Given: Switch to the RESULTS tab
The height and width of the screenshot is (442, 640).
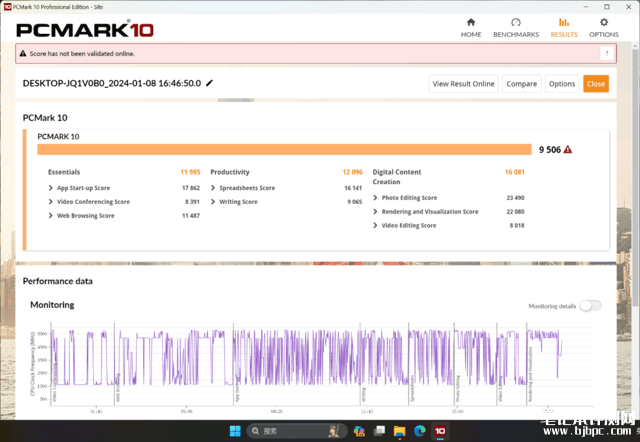Looking at the screenshot, I should pos(564,28).
